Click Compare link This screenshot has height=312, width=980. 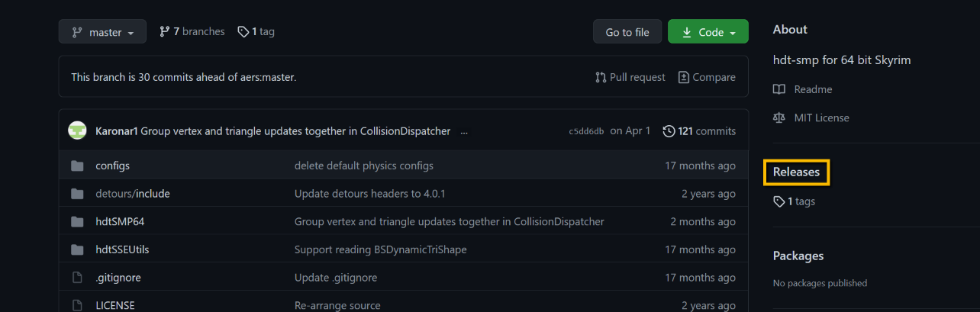coord(707,77)
